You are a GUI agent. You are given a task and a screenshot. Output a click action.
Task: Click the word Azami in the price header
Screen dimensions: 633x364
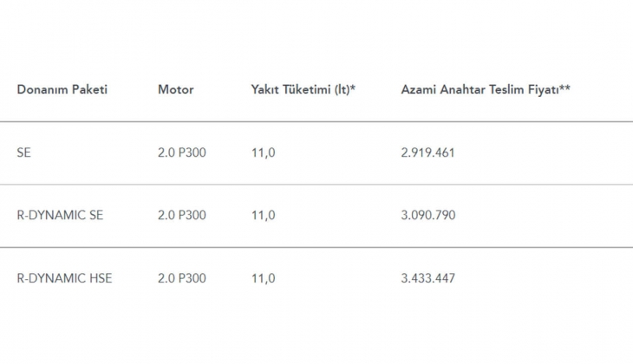(x=418, y=89)
